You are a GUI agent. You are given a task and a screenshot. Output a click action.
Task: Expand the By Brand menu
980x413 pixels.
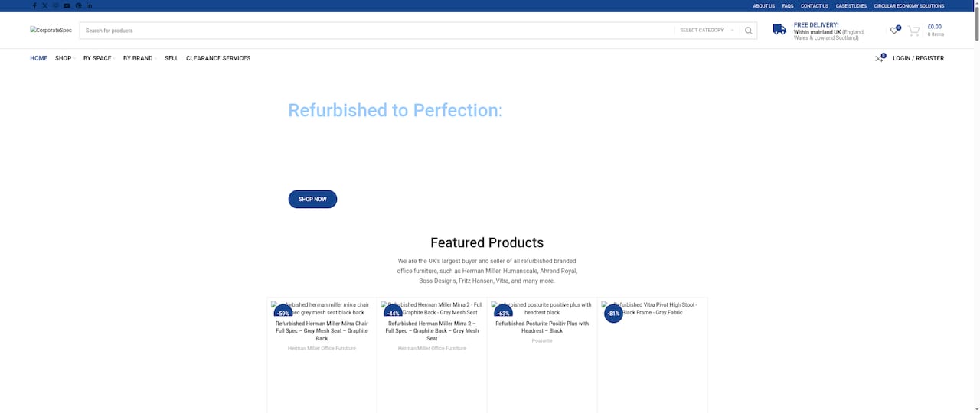coord(139,58)
